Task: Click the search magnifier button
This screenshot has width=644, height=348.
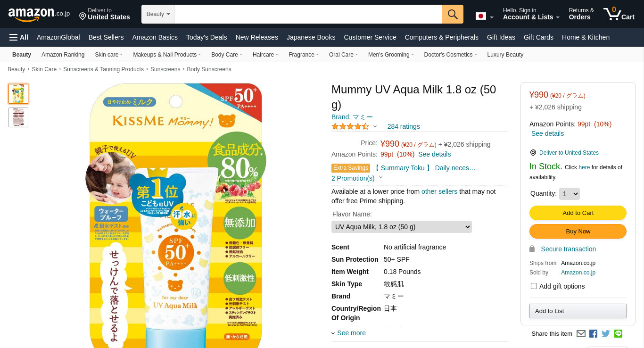Action: 453,14
